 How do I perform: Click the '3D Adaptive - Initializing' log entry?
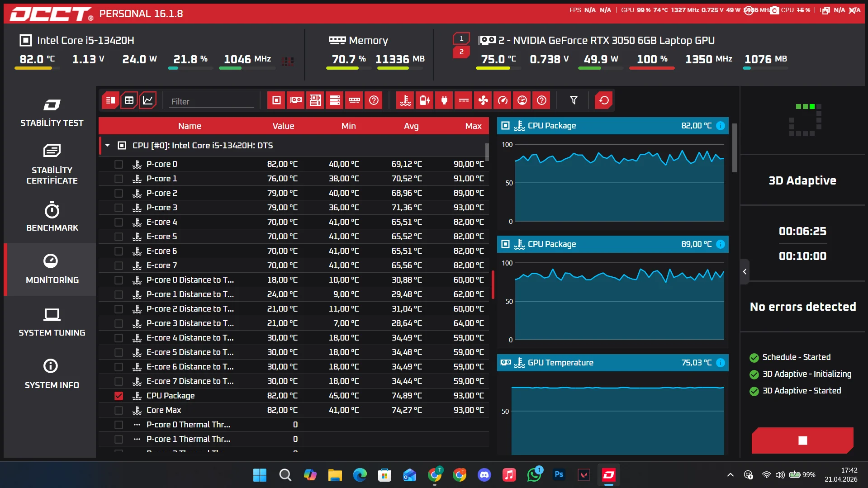806,374
